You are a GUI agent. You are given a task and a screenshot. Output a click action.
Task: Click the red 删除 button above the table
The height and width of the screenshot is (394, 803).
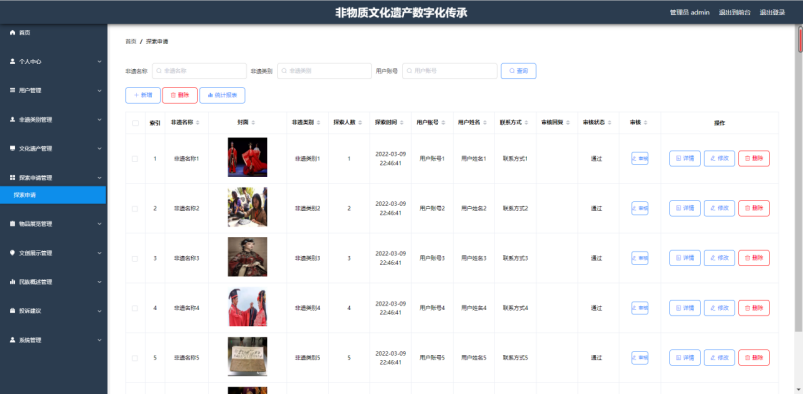coord(180,95)
